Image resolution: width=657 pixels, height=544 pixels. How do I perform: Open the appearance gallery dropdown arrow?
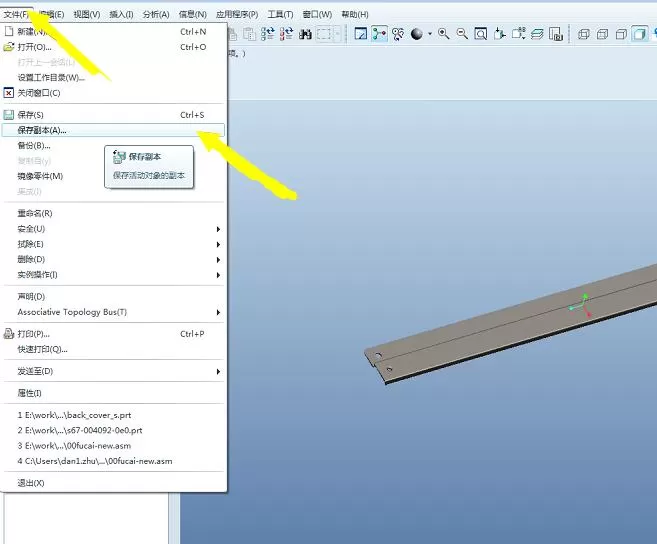pyautogui.click(x=430, y=34)
